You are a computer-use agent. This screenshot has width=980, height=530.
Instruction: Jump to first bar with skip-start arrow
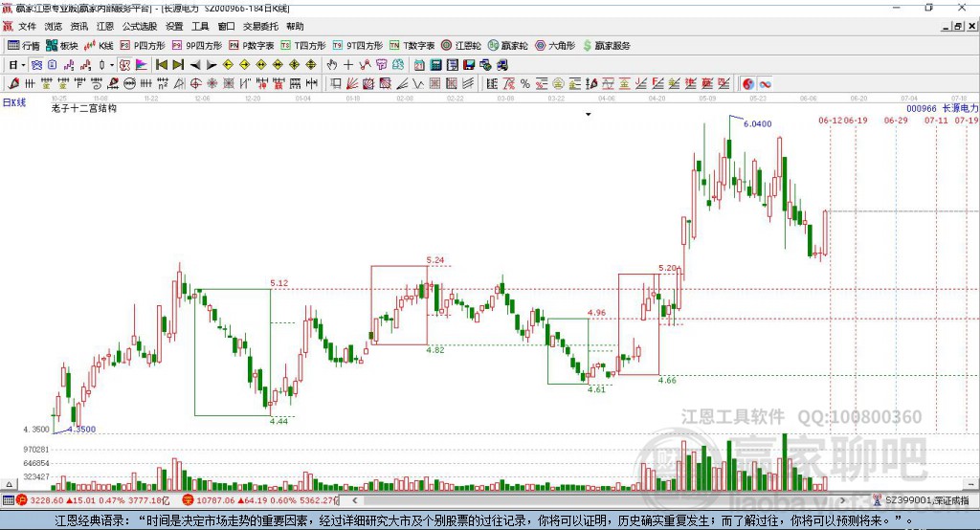[161, 64]
